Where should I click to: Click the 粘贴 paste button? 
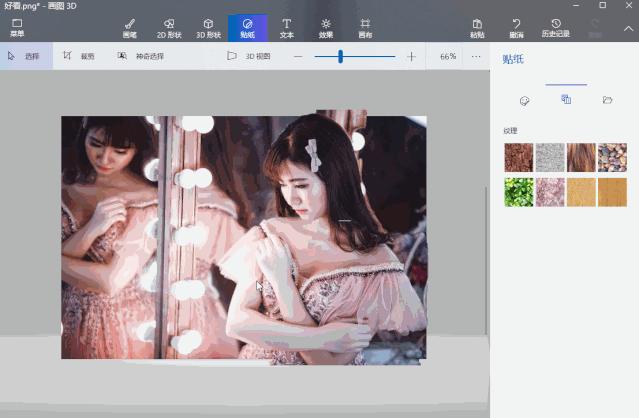click(477, 28)
